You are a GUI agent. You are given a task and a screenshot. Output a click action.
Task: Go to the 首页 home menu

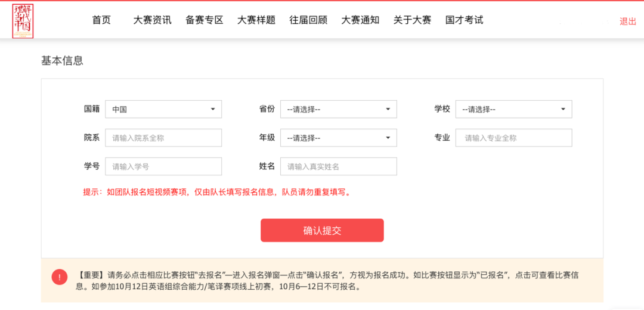pyautogui.click(x=101, y=20)
